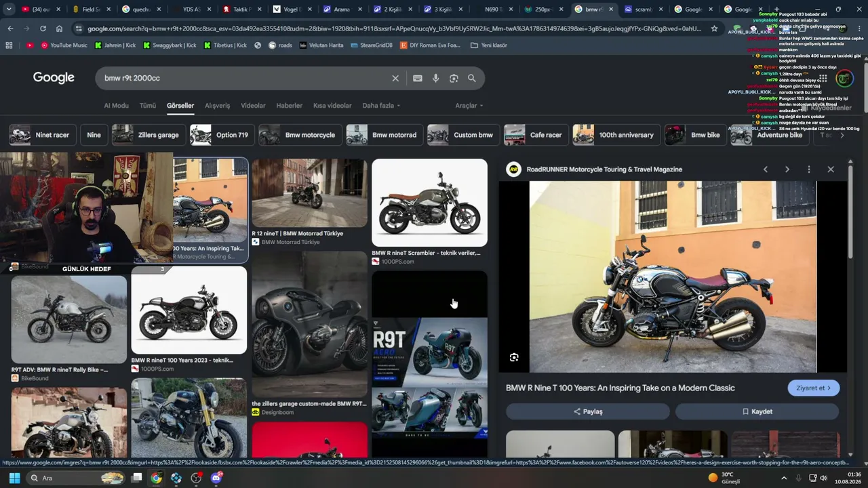Image resolution: width=868 pixels, height=488 pixels.
Task: Close the image preview panel
Action: click(x=831, y=169)
